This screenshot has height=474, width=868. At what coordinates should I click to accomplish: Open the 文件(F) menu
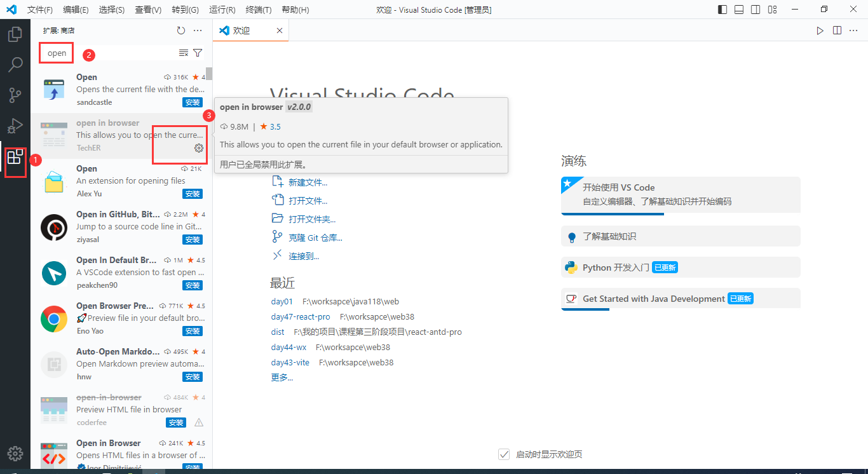pos(40,10)
